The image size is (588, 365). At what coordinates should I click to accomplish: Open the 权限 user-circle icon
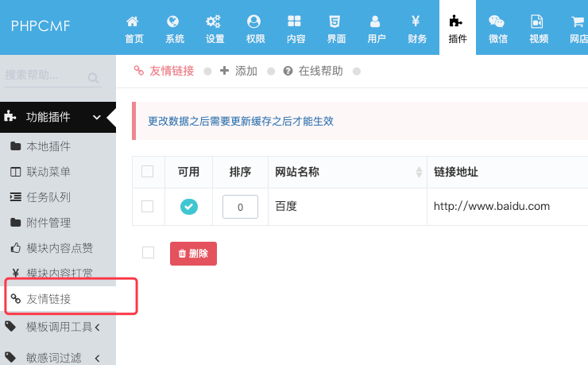(253, 21)
